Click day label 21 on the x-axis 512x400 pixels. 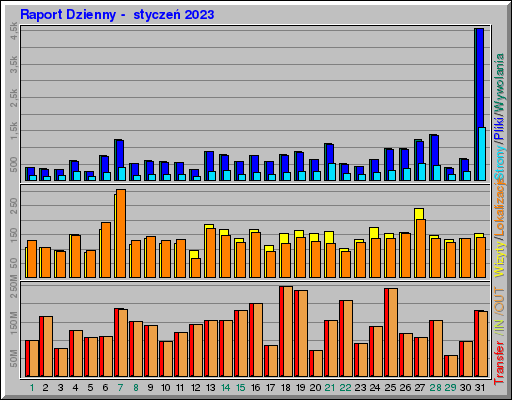pyautogui.click(x=330, y=388)
